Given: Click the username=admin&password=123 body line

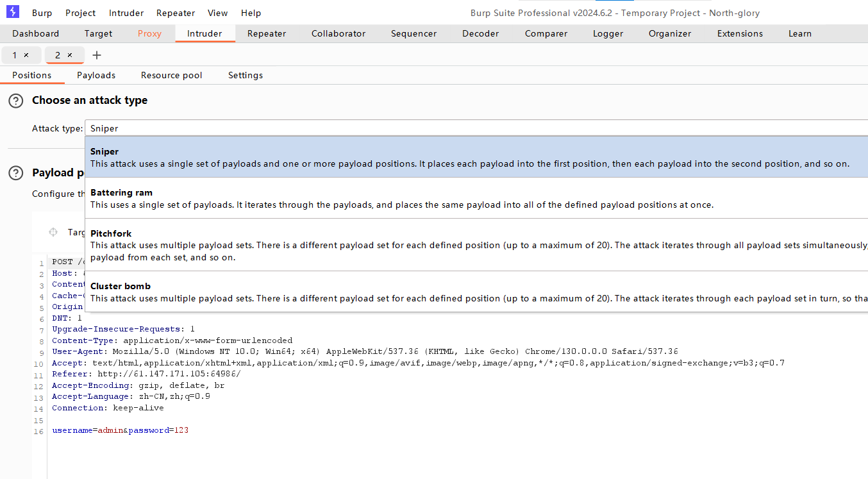Looking at the screenshot, I should pyautogui.click(x=121, y=430).
